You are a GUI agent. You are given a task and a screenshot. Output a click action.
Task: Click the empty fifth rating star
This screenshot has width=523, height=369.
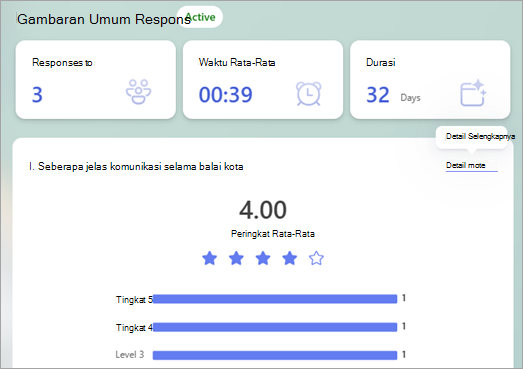316,258
